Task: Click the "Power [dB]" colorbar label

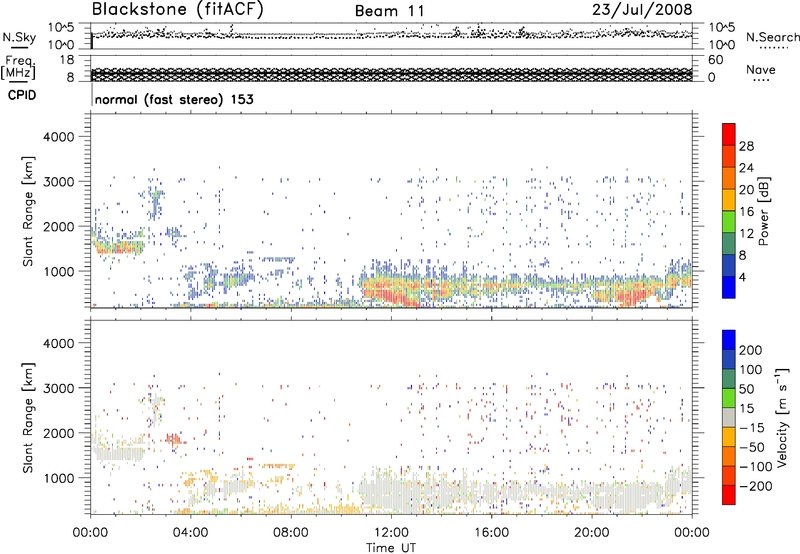Action: click(763, 211)
